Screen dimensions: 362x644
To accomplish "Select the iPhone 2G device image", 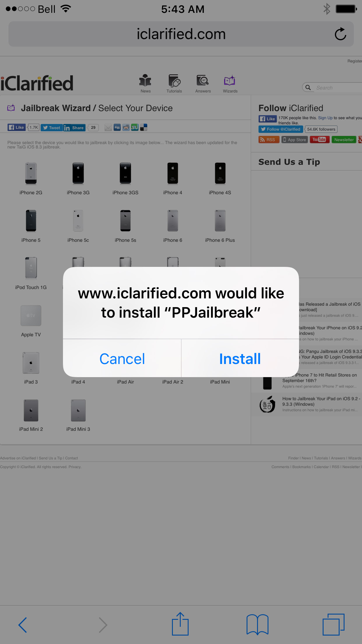I will tap(31, 173).
